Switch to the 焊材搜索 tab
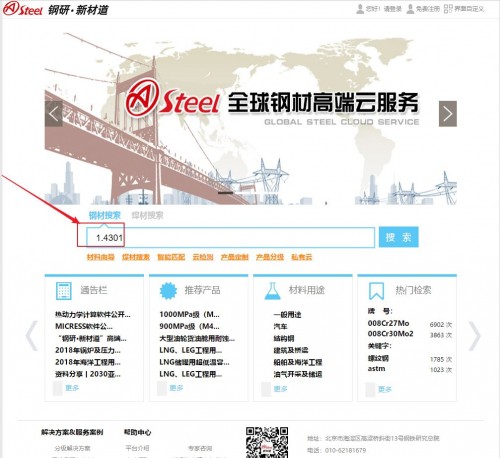Image resolution: width=500 pixels, height=458 pixels. click(147, 215)
